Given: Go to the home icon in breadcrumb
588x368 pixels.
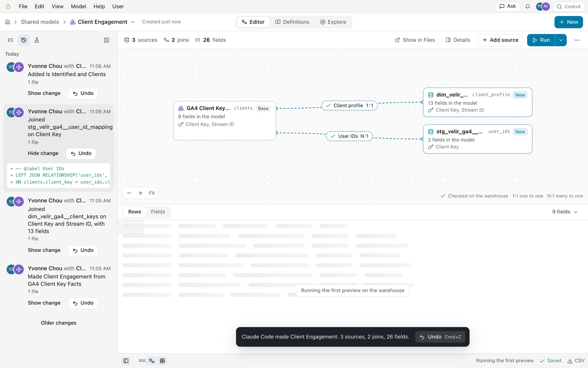Looking at the screenshot, I should point(8,22).
